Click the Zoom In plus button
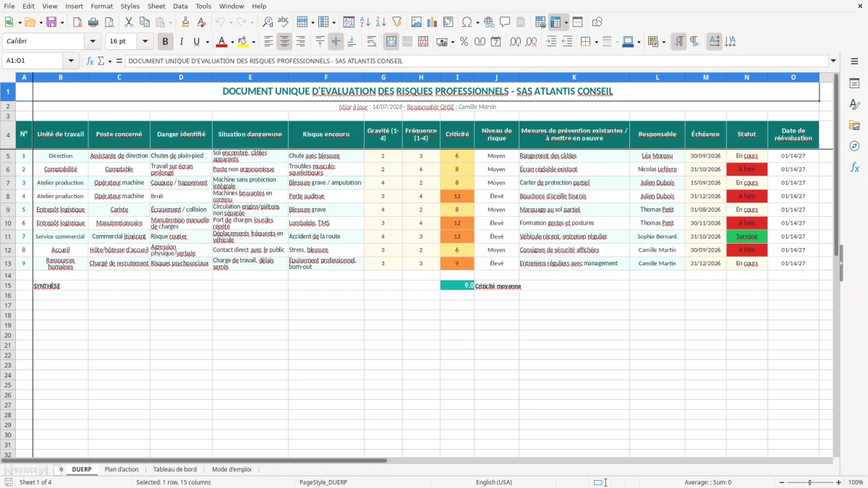This screenshot has height=488, width=868. tap(839, 482)
